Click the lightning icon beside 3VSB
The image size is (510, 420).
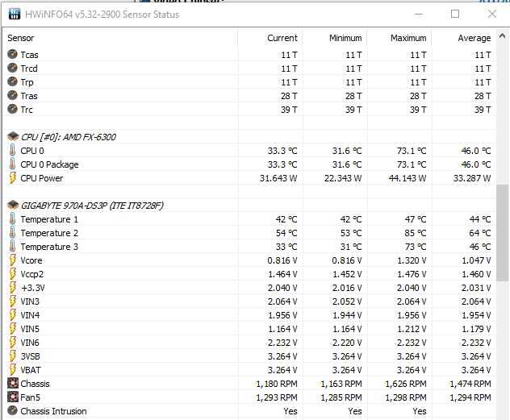coord(12,356)
